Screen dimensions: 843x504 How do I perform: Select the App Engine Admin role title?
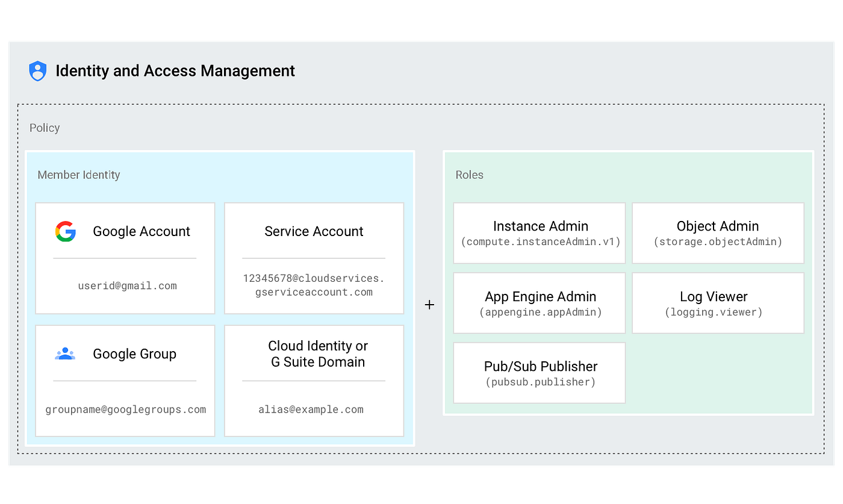point(541,296)
